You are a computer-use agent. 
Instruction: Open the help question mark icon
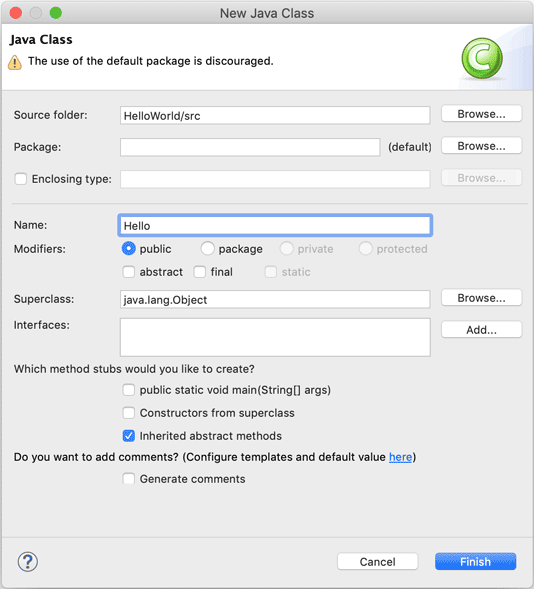tap(28, 562)
